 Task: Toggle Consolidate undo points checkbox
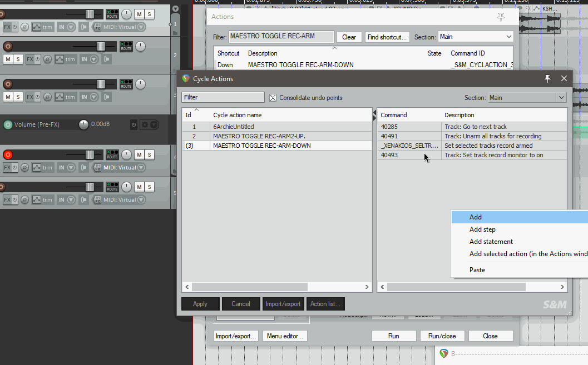273,98
